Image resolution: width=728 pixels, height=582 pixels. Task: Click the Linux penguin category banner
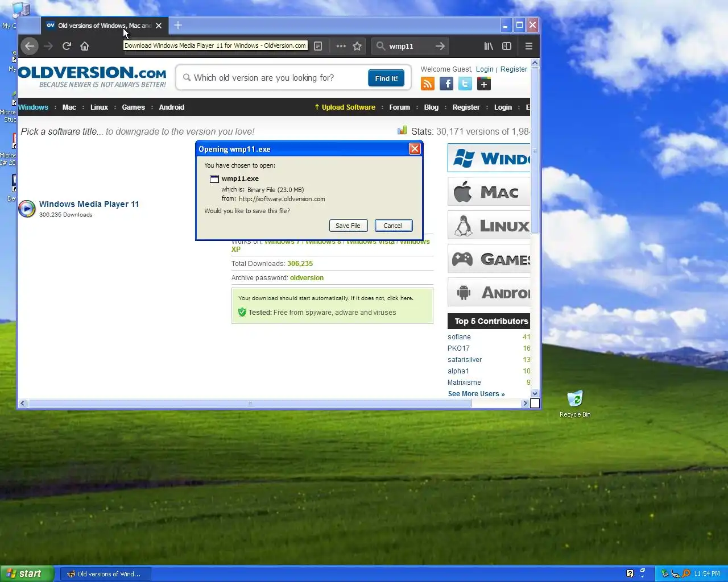(x=489, y=225)
